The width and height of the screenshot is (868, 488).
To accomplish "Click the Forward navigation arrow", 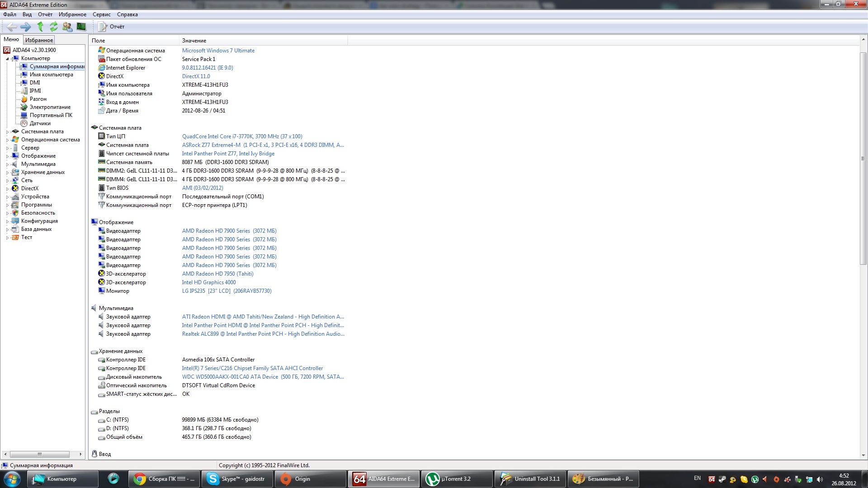I will click(x=26, y=27).
